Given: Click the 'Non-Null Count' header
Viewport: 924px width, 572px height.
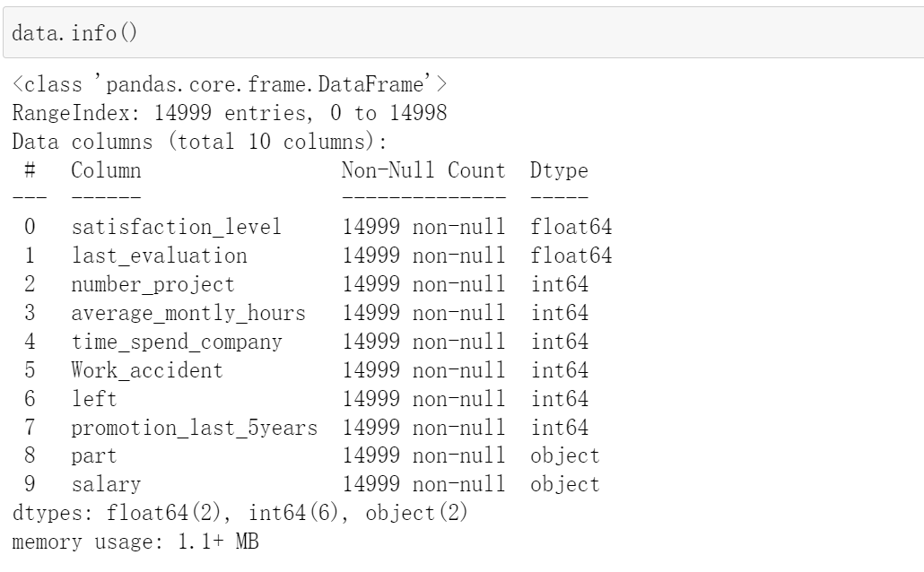Looking at the screenshot, I should point(423,170).
